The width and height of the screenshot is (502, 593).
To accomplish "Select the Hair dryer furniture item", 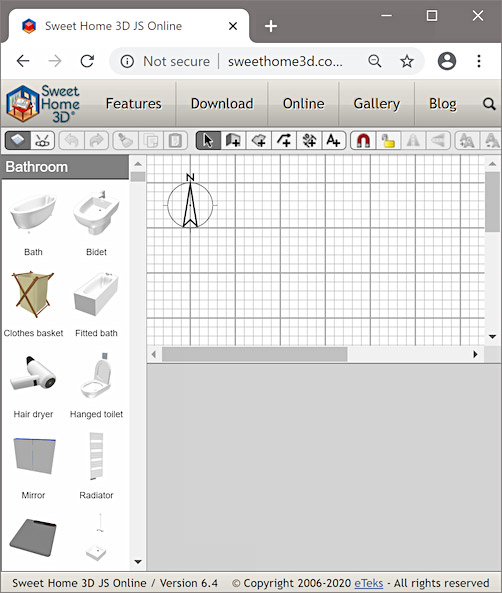I will [33, 385].
